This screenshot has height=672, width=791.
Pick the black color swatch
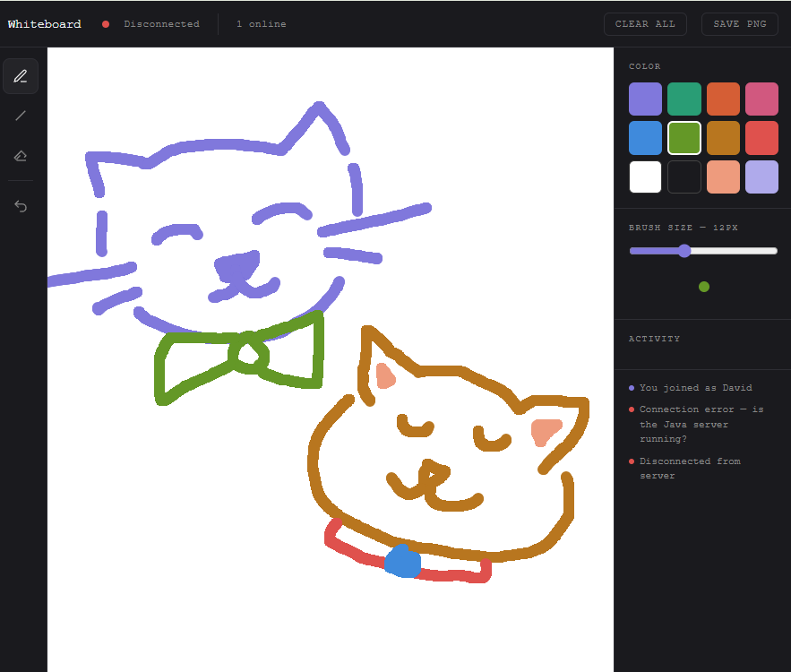coord(684,177)
